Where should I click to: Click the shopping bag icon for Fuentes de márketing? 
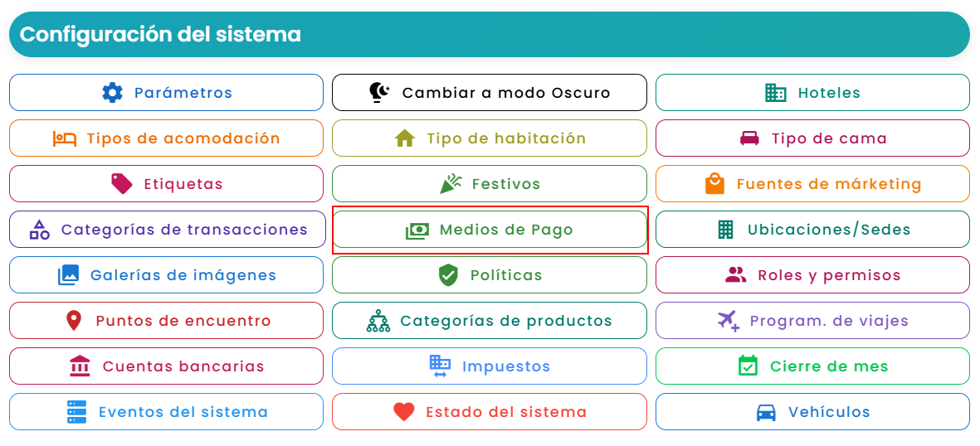(714, 184)
